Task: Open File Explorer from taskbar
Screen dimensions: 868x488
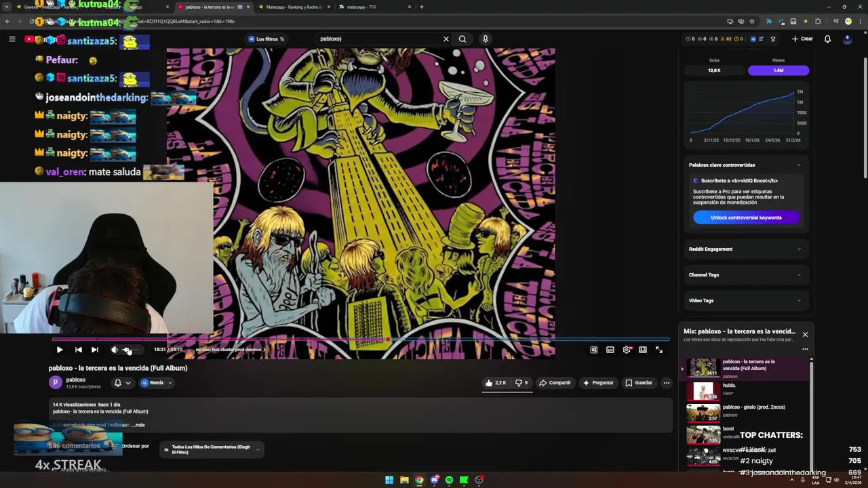Action: pyautogui.click(x=404, y=480)
